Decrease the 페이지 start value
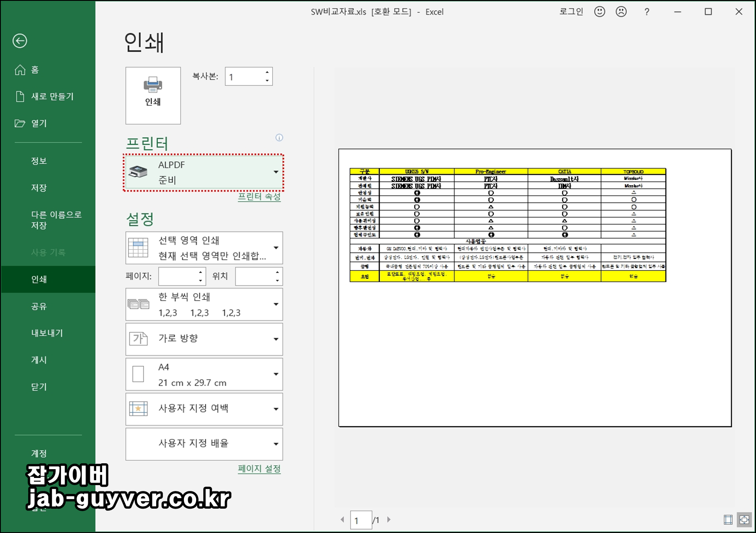This screenshot has height=533, width=756. 201,281
